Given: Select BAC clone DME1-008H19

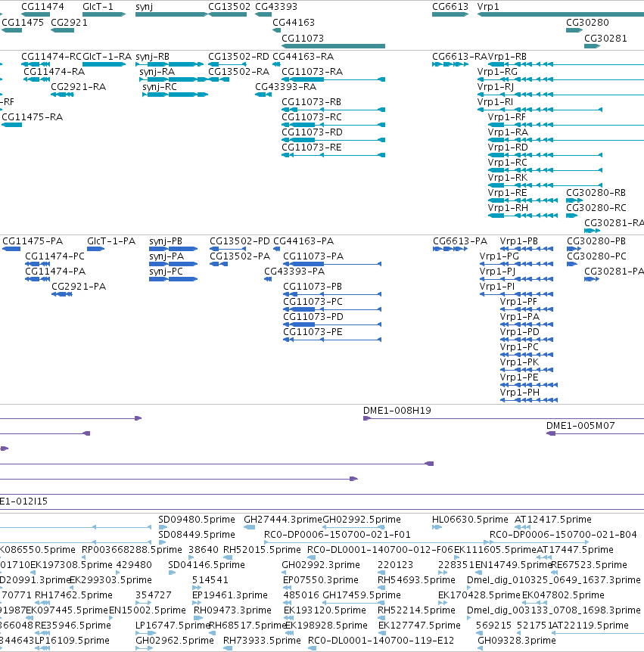Looking at the screenshot, I should point(397,411).
